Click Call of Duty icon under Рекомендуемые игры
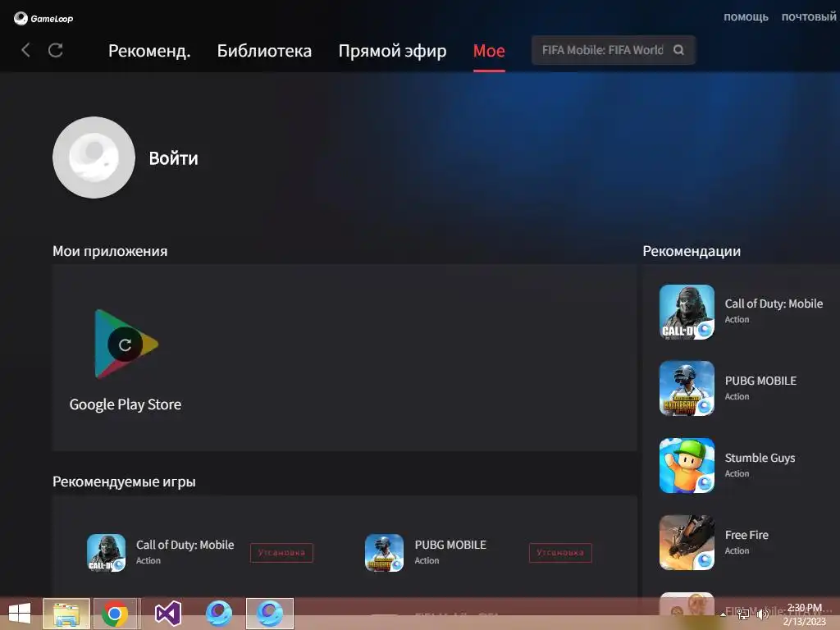This screenshot has height=630, width=840. 106,553
